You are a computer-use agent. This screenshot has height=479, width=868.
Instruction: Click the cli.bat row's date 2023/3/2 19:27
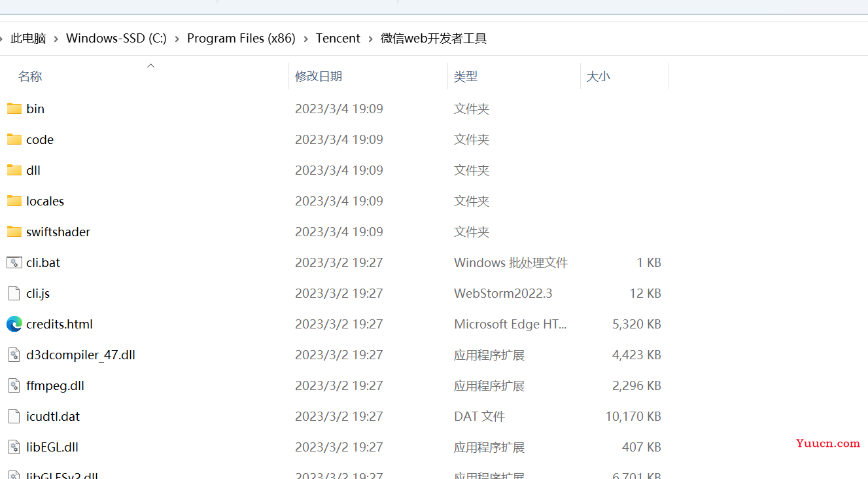point(339,262)
